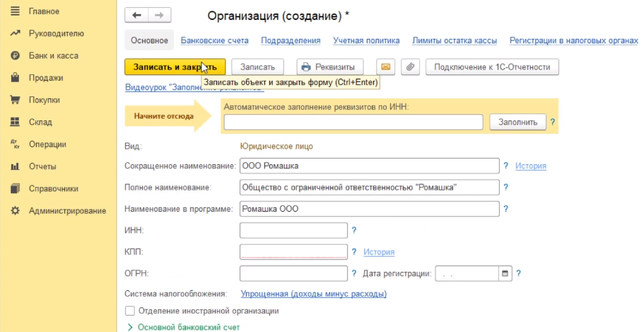The image size is (644, 332).
Task: Open the Администрирование sidebar section
Action: tap(67, 211)
